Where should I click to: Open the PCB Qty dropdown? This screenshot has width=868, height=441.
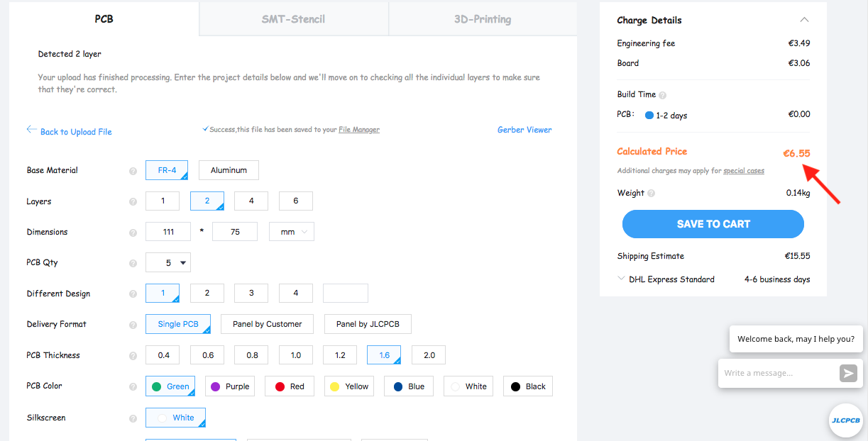click(x=168, y=263)
